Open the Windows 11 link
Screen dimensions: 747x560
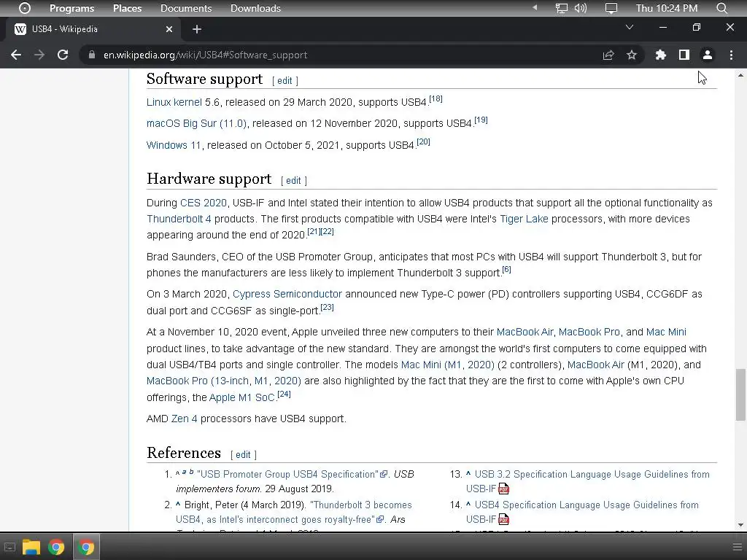[174, 145]
